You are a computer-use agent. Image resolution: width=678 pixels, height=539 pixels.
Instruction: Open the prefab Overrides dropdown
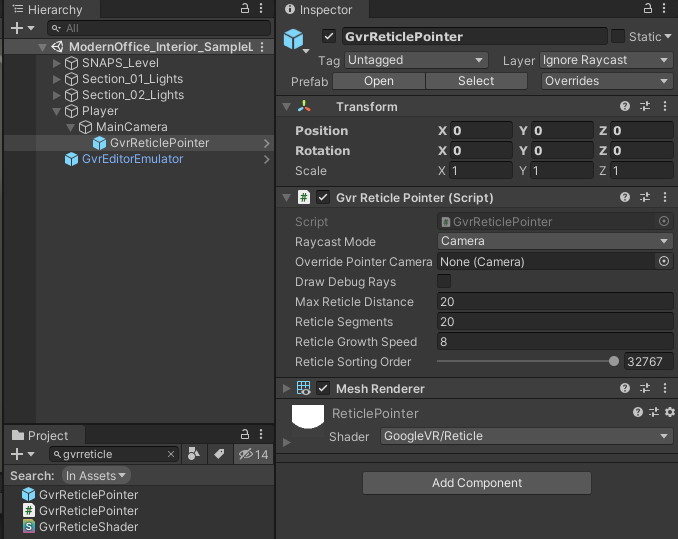[607, 81]
